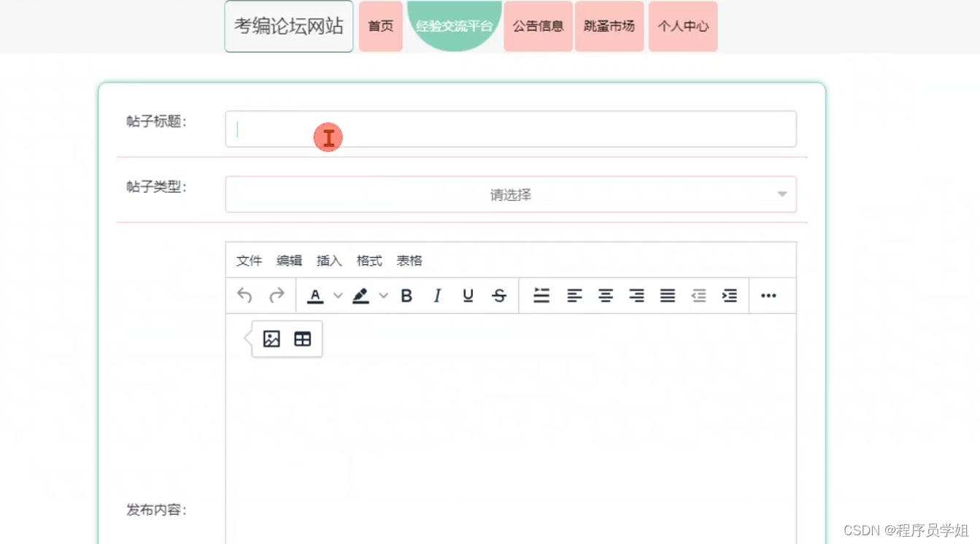Open the 文件 editor menu
980x544 pixels.
249,261
